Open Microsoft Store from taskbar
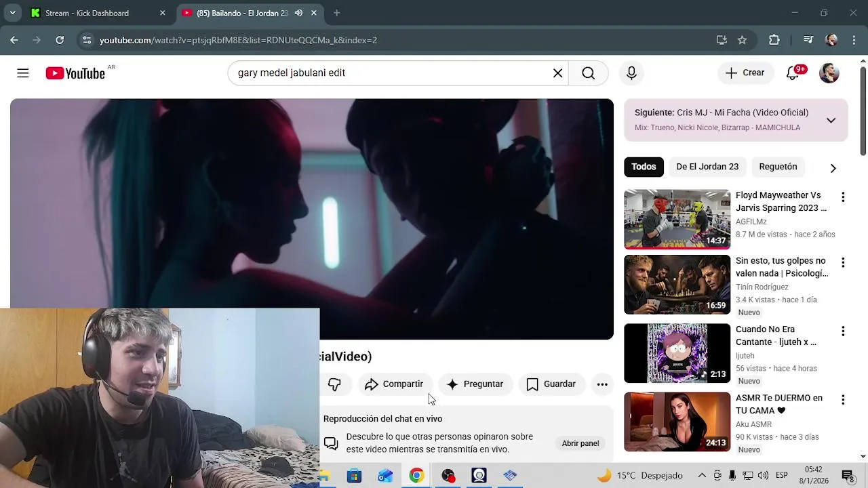This screenshot has height=488, width=868. [355, 476]
